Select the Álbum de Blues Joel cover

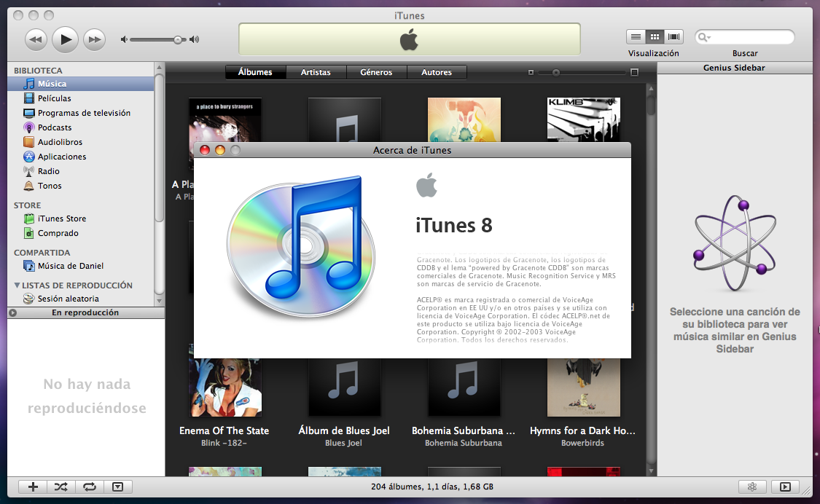(x=345, y=387)
